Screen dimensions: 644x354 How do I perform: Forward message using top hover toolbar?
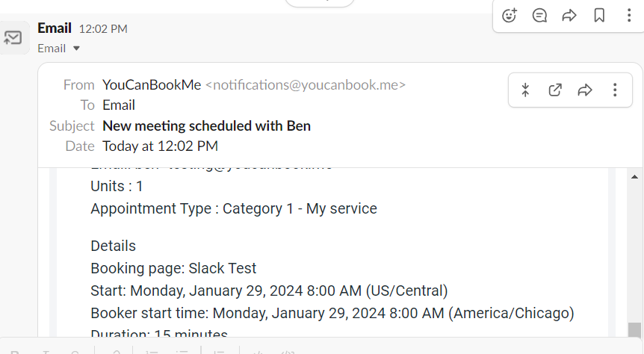(569, 16)
